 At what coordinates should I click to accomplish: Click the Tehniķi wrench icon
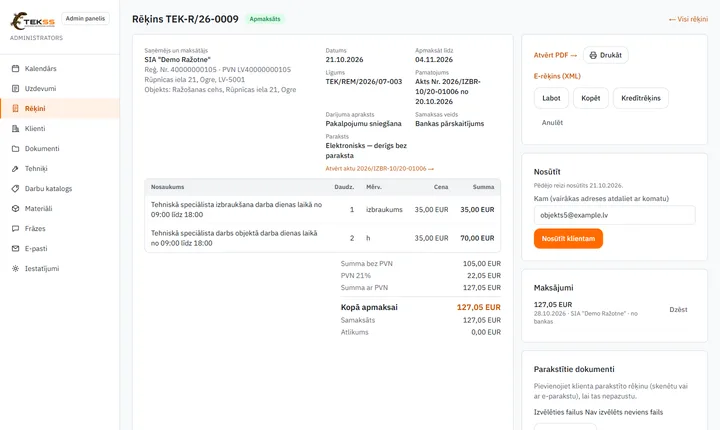15,169
